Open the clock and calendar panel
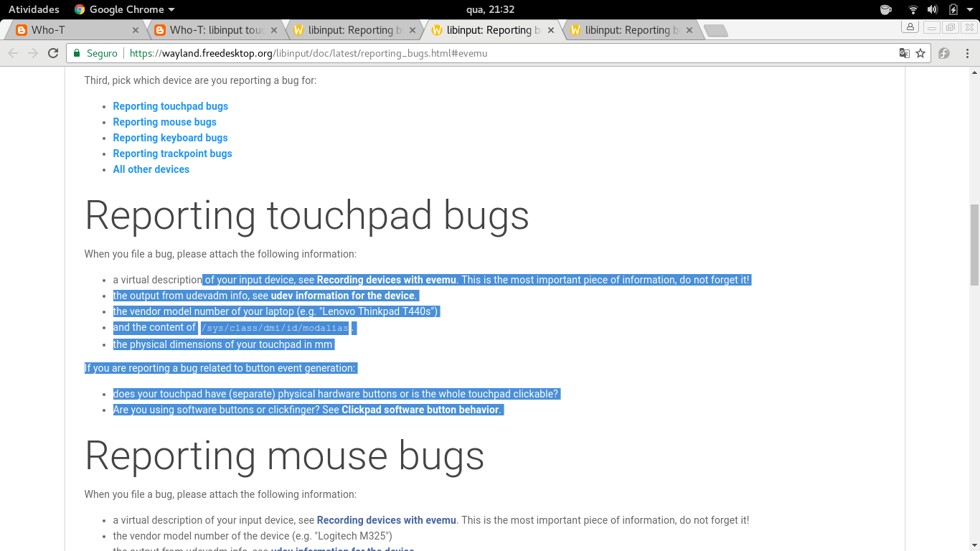 [x=490, y=9]
